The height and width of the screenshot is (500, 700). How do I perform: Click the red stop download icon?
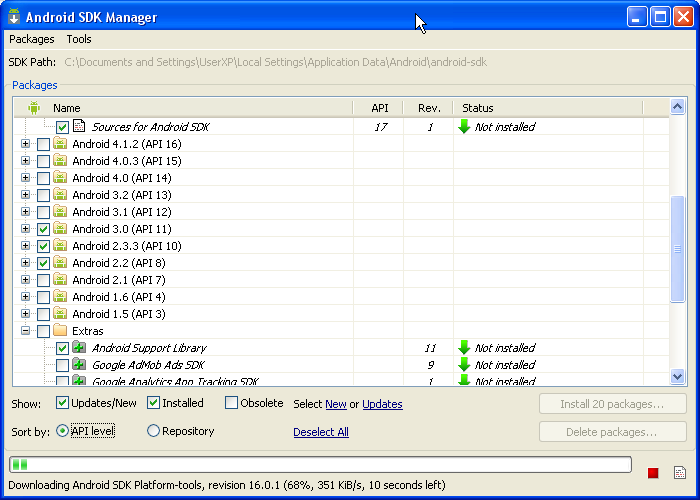tap(653, 473)
